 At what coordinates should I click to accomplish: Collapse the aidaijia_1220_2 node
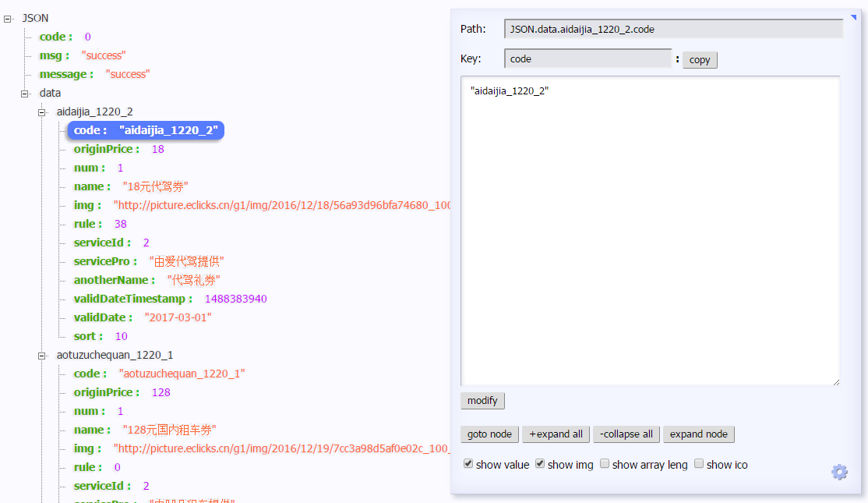pos(43,112)
